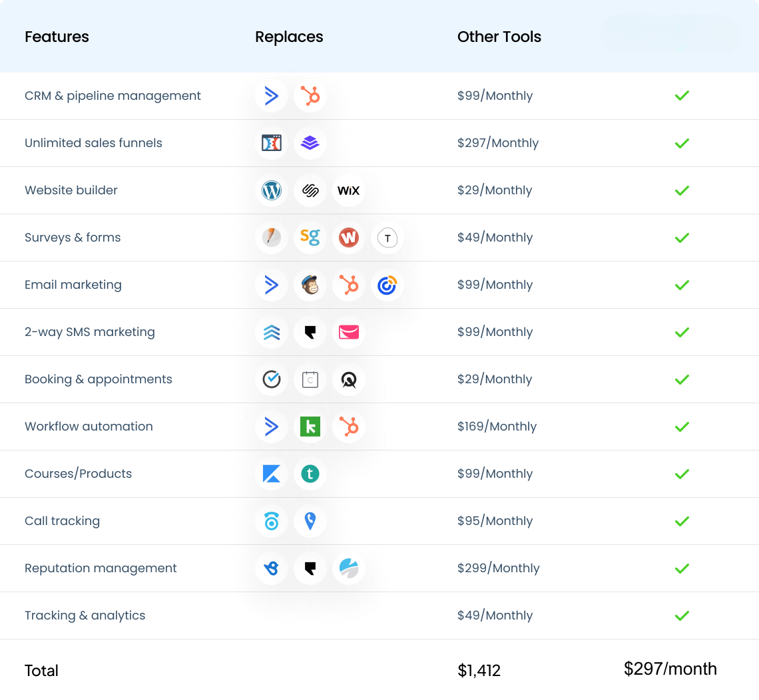Click the Booking & appointments feature label
This screenshot has width=759, height=700.
coord(99,379)
